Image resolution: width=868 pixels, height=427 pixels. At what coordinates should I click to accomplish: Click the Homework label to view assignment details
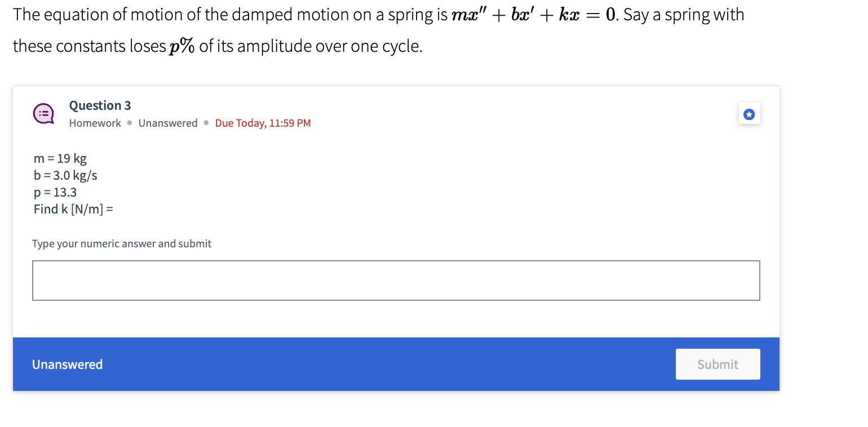(x=95, y=123)
